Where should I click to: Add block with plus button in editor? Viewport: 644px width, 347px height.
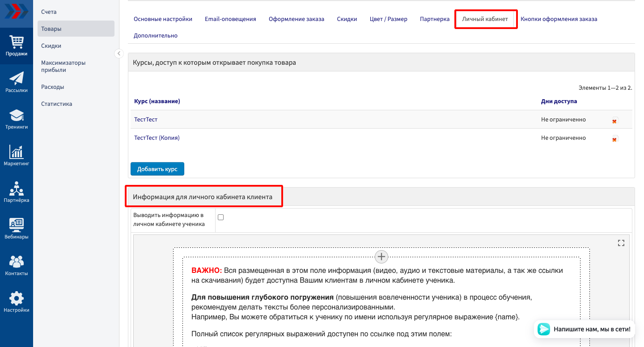click(x=381, y=256)
